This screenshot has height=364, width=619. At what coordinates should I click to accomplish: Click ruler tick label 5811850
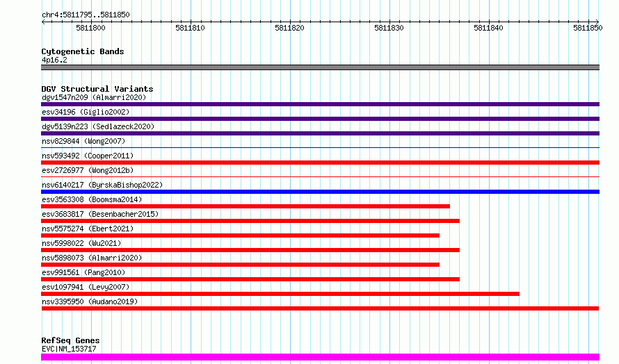tap(588, 28)
